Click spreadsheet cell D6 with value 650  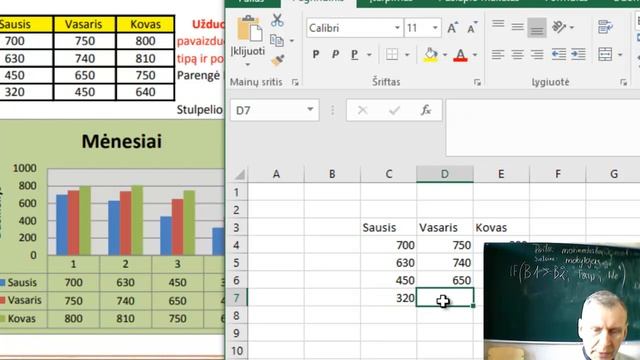[445, 280]
